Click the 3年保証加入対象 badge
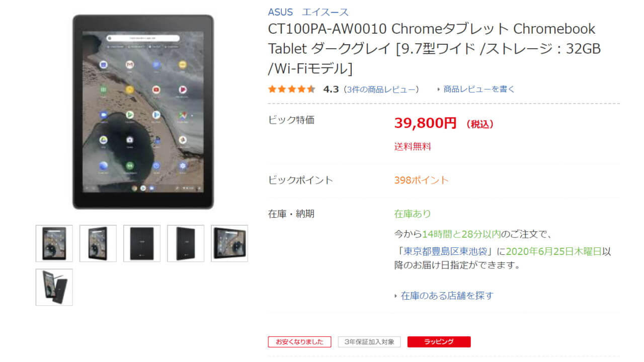Image resolution: width=644 pixels, height=362 pixels. point(369,342)
